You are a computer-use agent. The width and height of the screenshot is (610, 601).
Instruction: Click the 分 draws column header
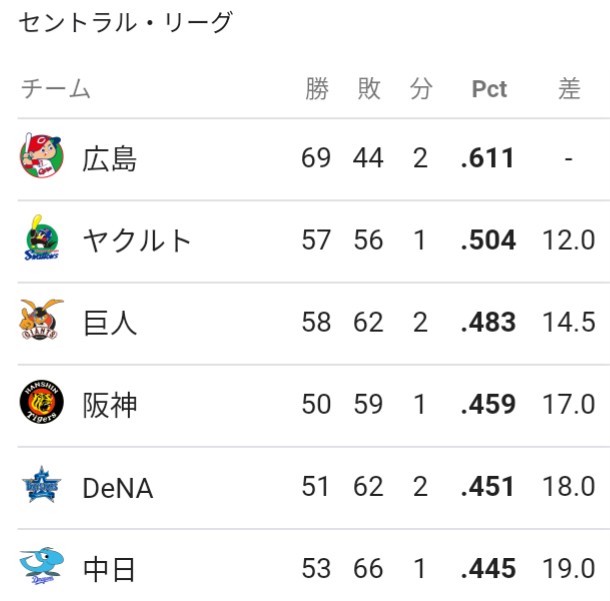tap(421, 89)
